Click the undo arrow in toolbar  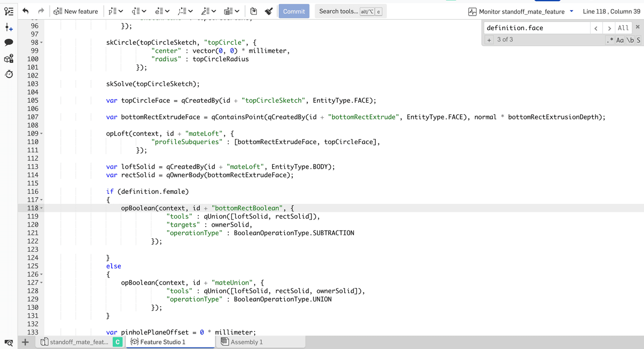tap(26, 11)
